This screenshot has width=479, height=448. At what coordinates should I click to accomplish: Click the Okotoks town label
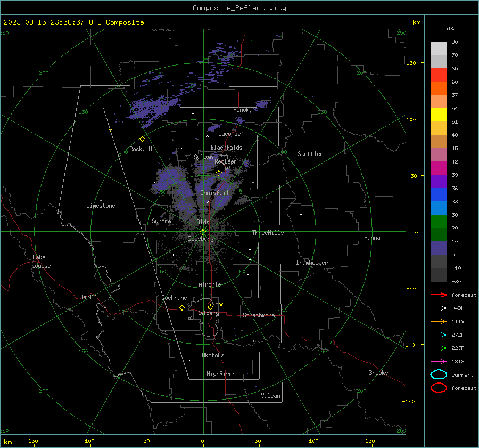coord(213,355)
